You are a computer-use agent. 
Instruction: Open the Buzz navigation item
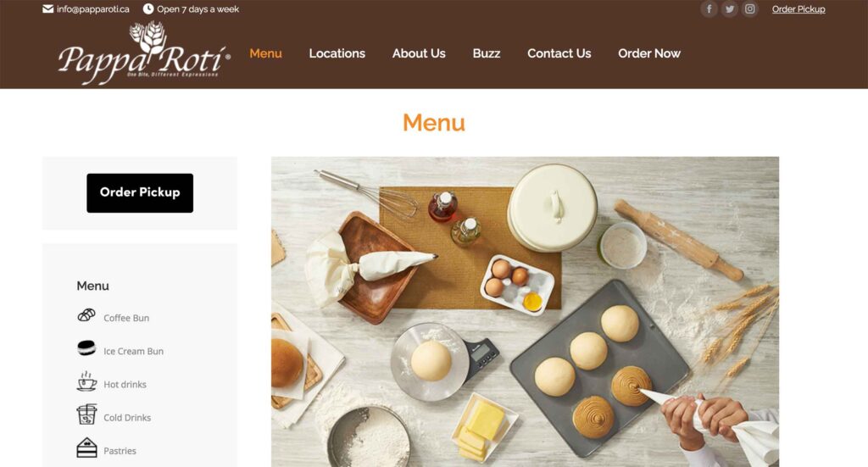click(x=487, y=53)
